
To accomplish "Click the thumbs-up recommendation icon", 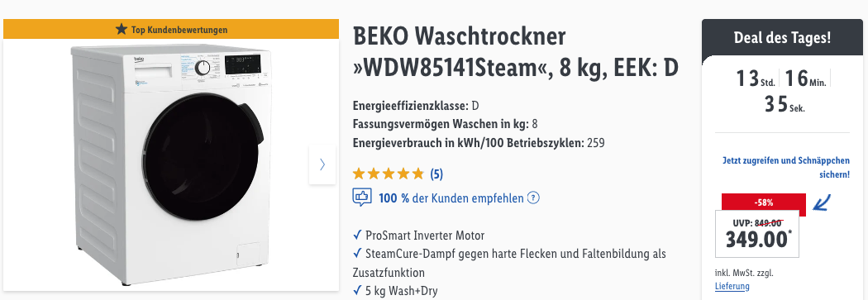I will click(x=362, y=198).
